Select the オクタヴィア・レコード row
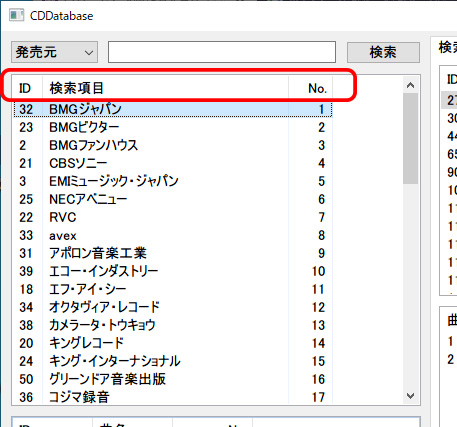The image size is (457, 427). coord(173,307)
